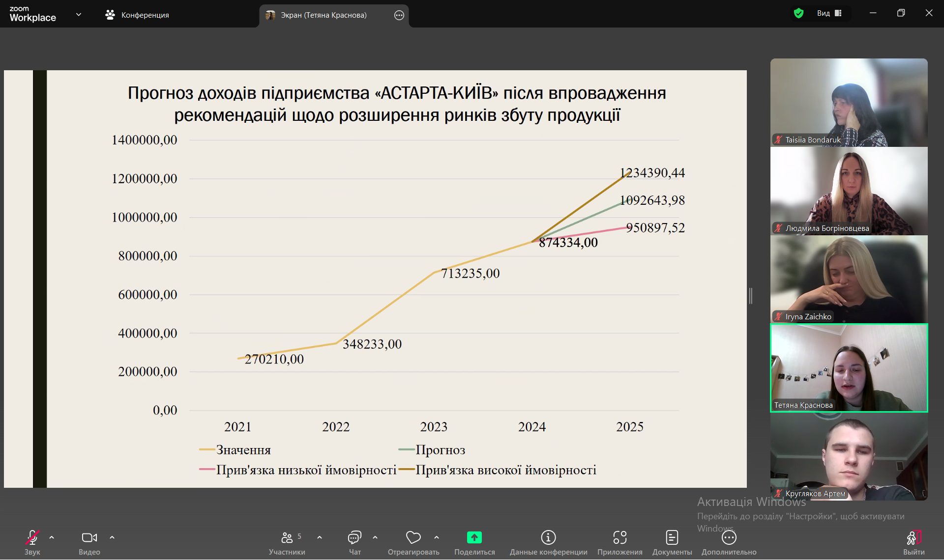Click the green encryption shield icon
Screen dimensions: 944x560
click(798, 13)
